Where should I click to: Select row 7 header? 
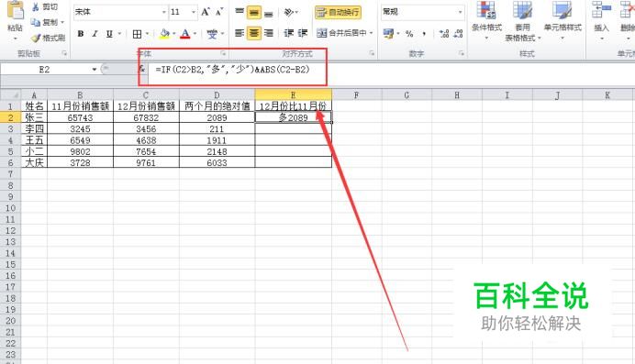[10, 174]
